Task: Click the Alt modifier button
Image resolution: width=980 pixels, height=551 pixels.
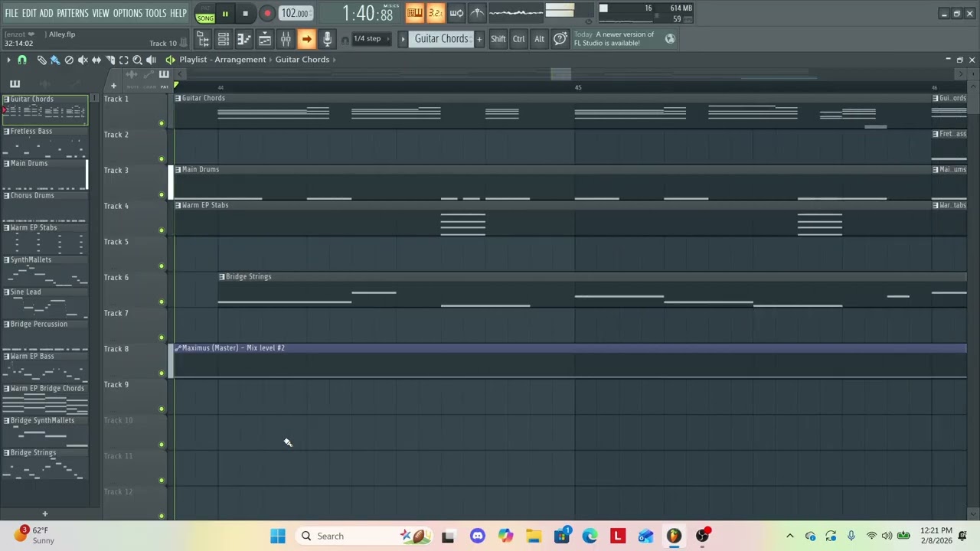Action: tap(539, 39)
